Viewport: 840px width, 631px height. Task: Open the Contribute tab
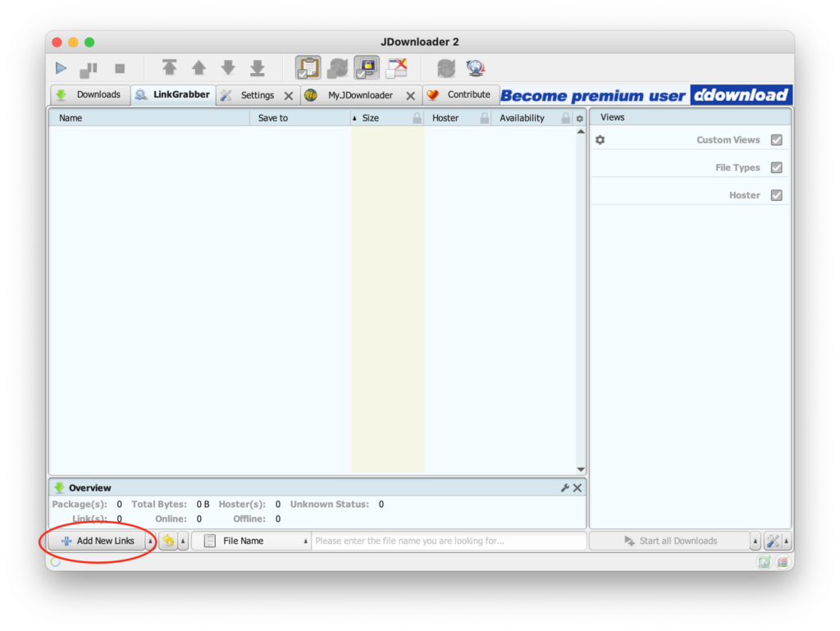[461, 95]
